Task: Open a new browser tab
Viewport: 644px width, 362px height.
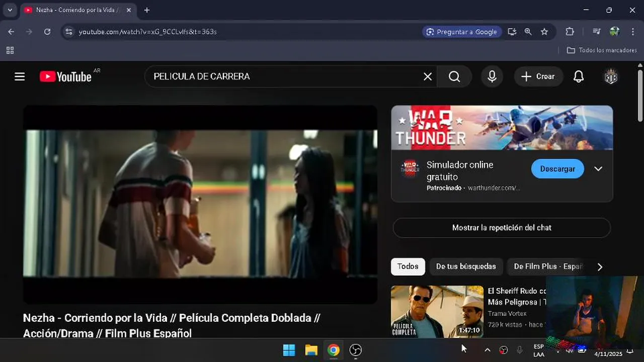Action: click(147, 10)
